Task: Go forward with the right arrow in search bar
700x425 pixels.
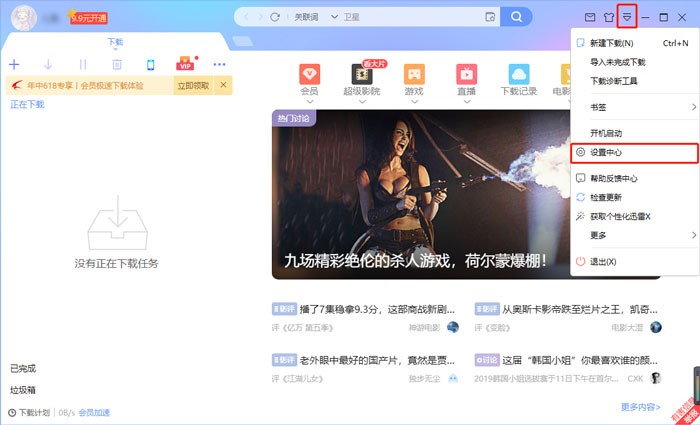Action: (x=260, y=17)
